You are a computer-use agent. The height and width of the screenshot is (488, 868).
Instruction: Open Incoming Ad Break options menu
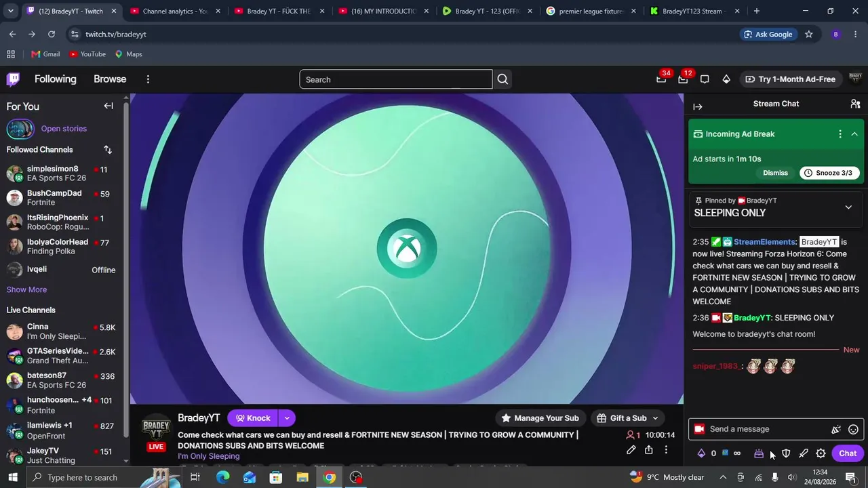tap(840, 134)
